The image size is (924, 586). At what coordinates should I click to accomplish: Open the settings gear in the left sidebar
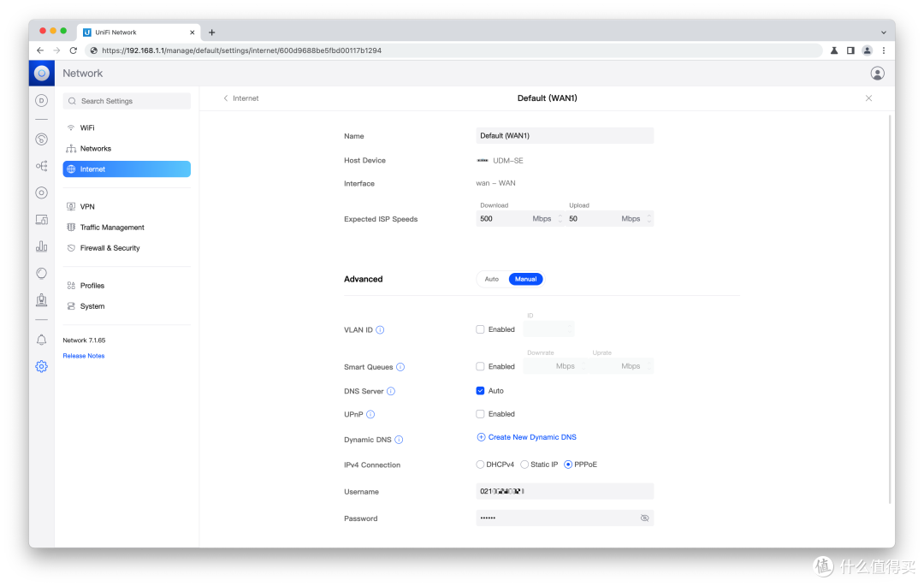(41, 366)
